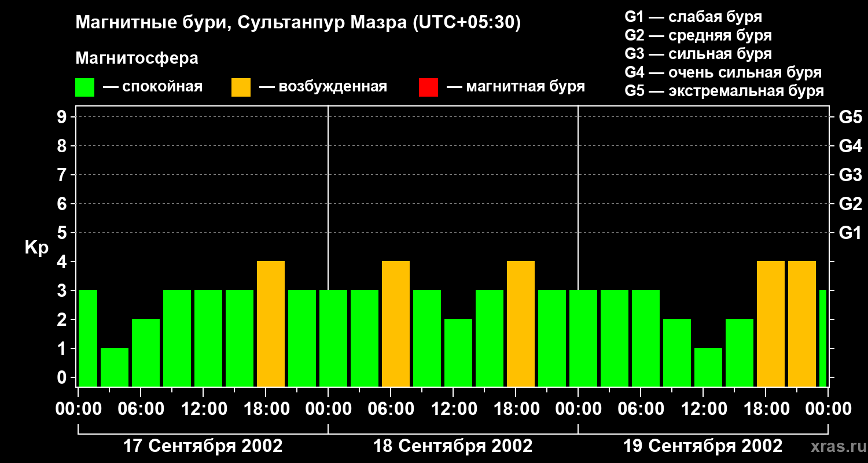Click the '— спокойная' legend label
Viewport: 868px width, 463px height.
[x=153, y=87]
